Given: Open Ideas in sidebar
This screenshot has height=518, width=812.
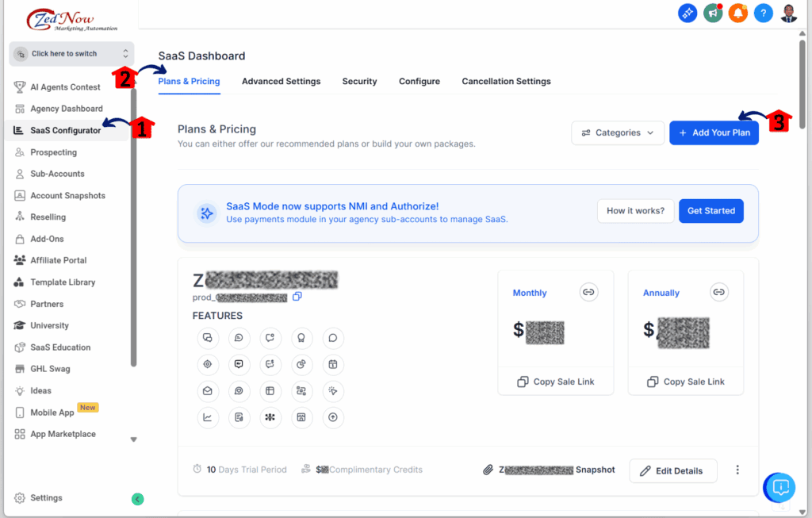Looking at the screenshot, I should 40,390.
